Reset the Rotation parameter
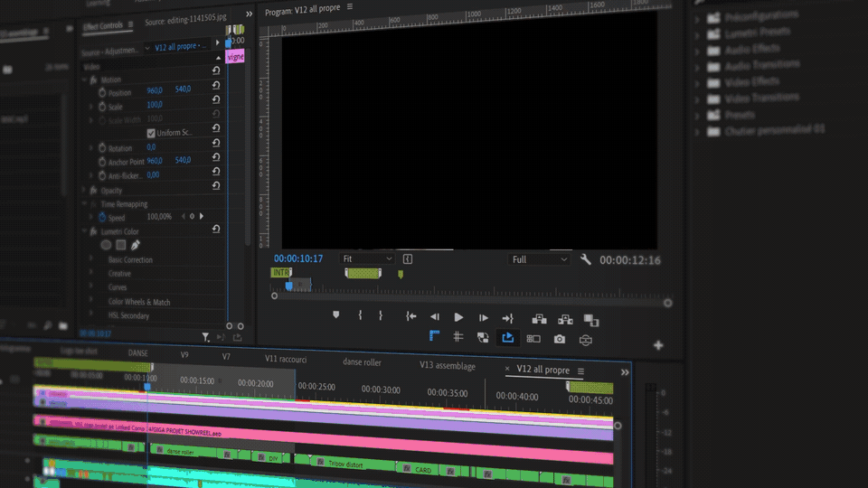This screenshot has width=868, height=488. [216, 143]
